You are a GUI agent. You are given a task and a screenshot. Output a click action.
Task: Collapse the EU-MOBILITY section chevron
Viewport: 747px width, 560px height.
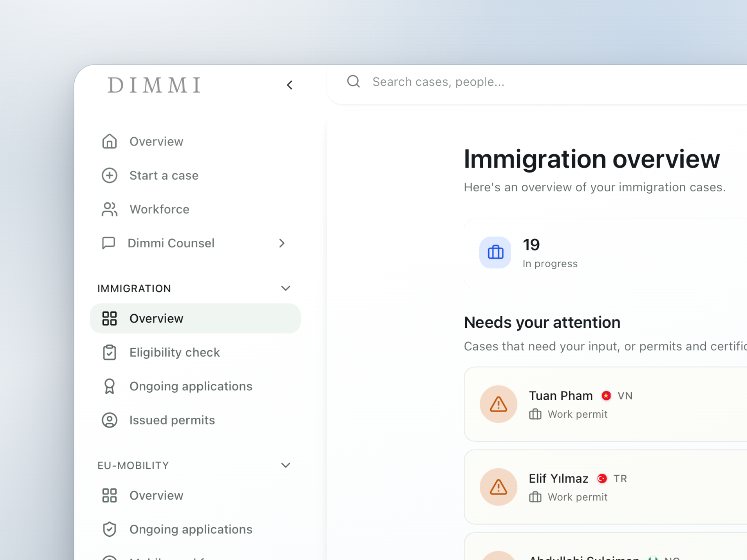click(x=286, y=465)
